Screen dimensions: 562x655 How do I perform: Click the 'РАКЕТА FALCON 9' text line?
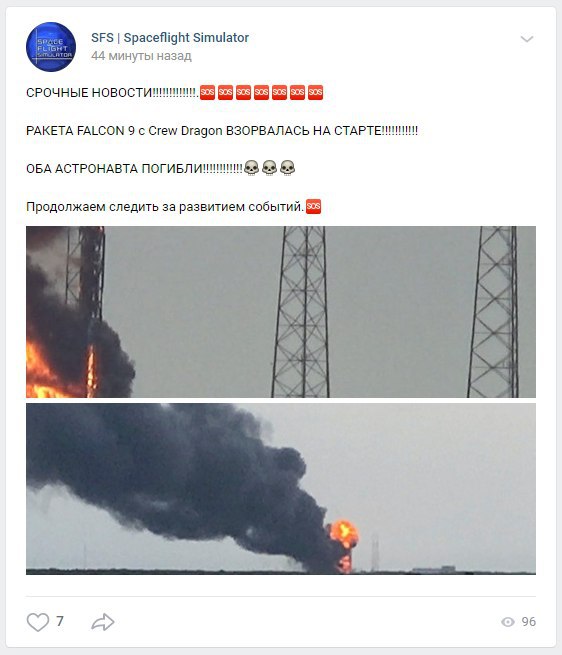click(222, 131)
